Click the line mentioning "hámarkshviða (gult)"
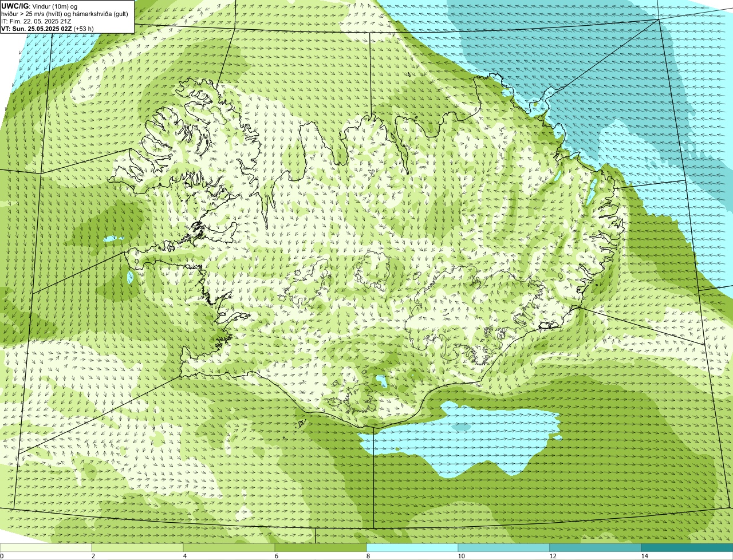The width and height of the screenshot is (733, 560). 65,13
